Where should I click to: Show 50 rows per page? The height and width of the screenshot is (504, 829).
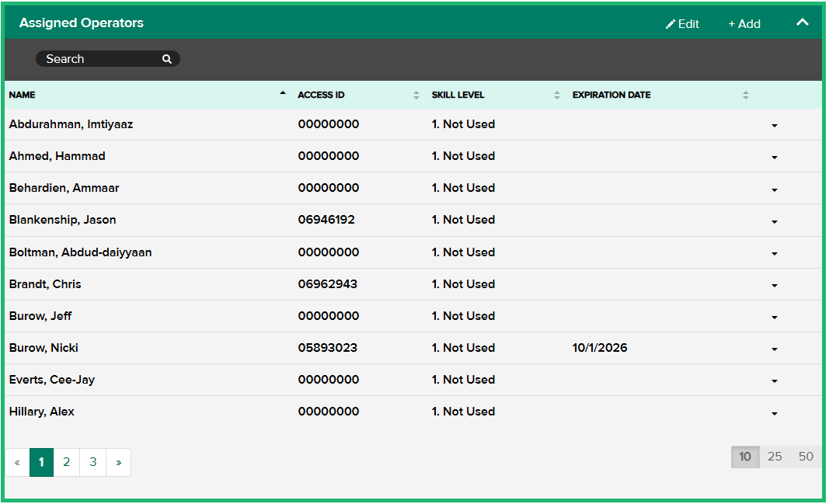tap(806, 457)
